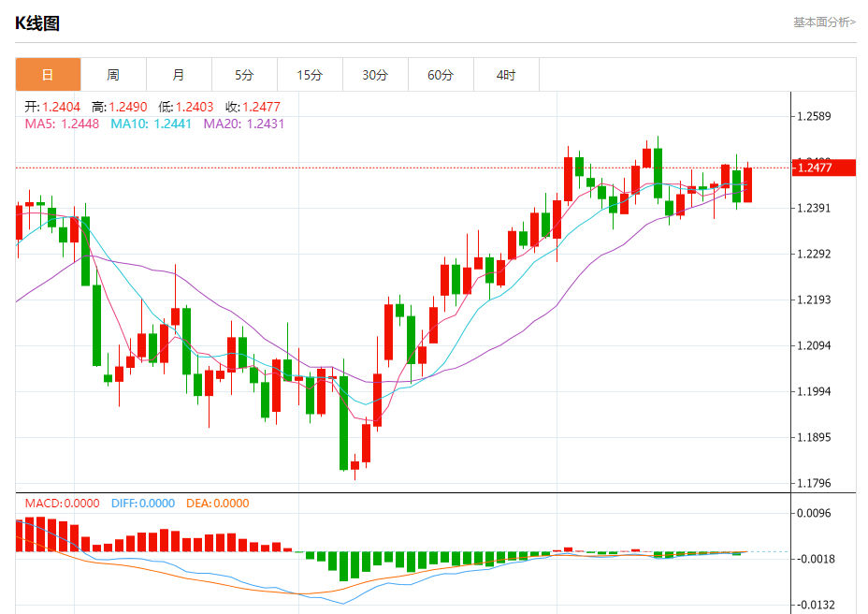The image size is (868, 614).
Task: Click the 1.2589 price axis label
Action: point(814,116)
